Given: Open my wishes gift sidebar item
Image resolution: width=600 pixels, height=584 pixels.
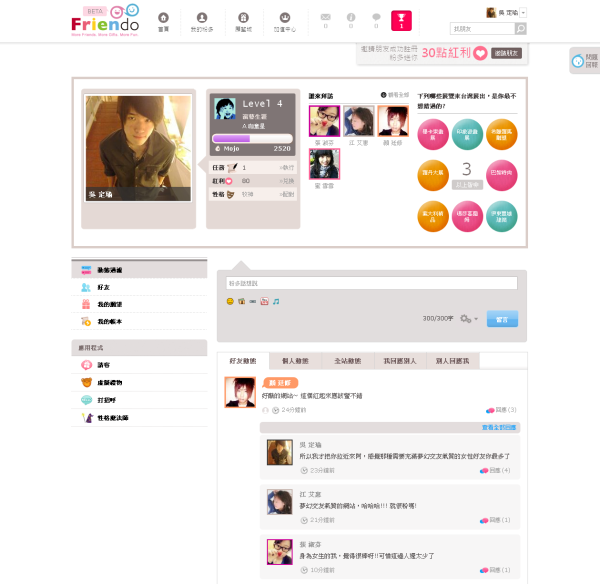Looking at the screenshot, I should [139, 304].
